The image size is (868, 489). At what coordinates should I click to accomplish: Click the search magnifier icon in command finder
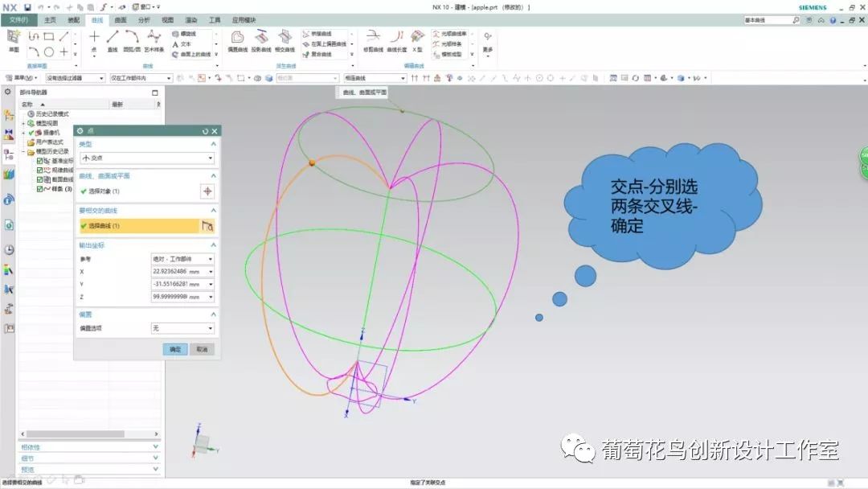[x=796, y=20]
